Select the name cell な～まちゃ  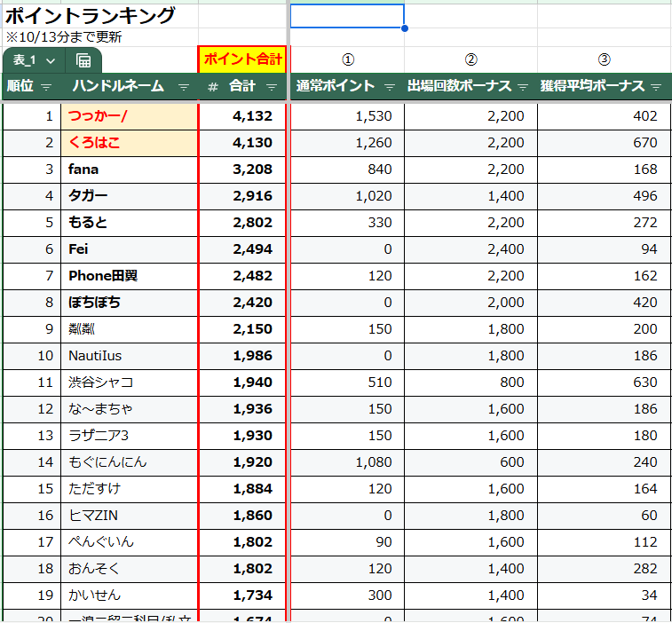pyautogui.click(x=130, y=409)
